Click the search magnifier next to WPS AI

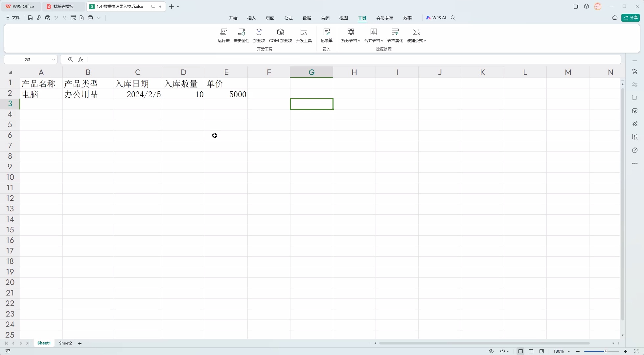click(453, 18)
